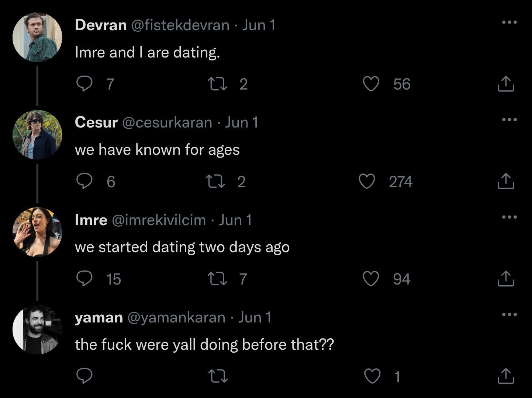Open more options on Imre's tweet

tap(509, 217)
